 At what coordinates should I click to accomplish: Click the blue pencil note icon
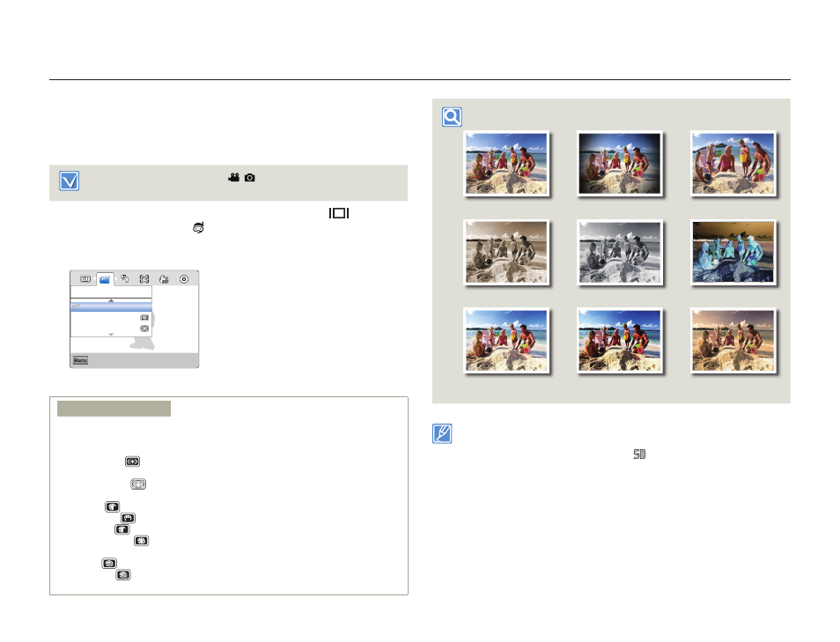(x=442, y=433)
